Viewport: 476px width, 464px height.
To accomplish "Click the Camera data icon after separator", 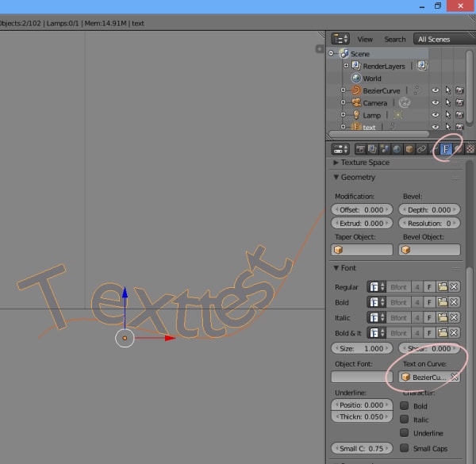I will point(405,103).
